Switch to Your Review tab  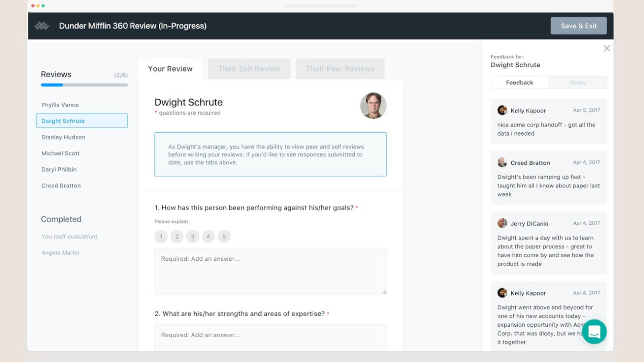point(170,69)
